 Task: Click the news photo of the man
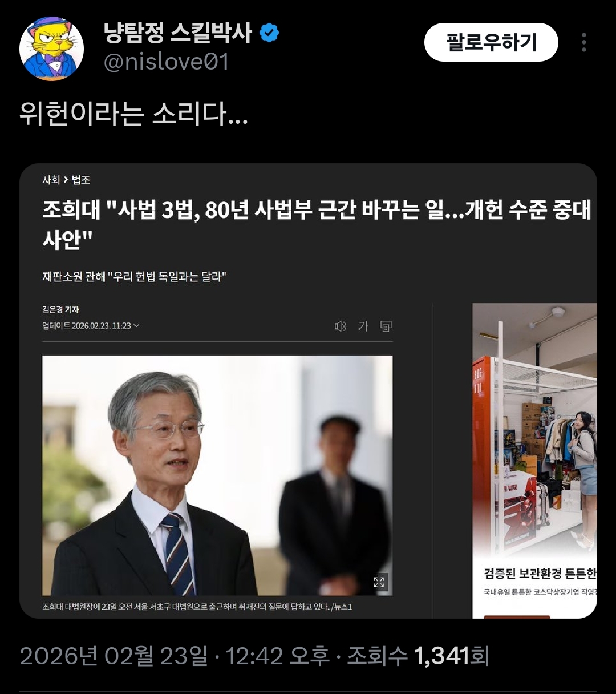(x=217, y=475)
